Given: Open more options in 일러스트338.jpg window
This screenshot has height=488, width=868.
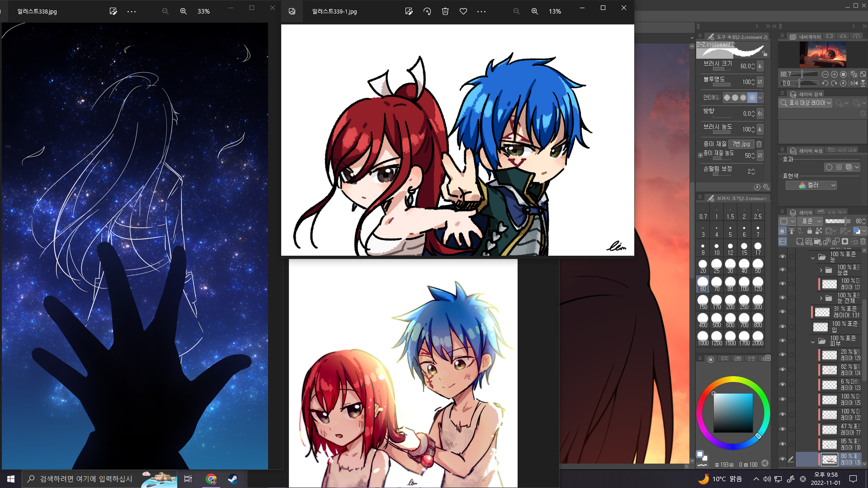Looking at the screenshot, I should pyautogui.click(x=132, y=11).
